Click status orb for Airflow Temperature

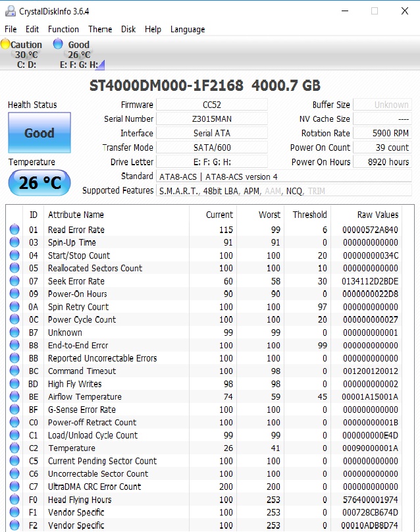click(x=14, y=396)
